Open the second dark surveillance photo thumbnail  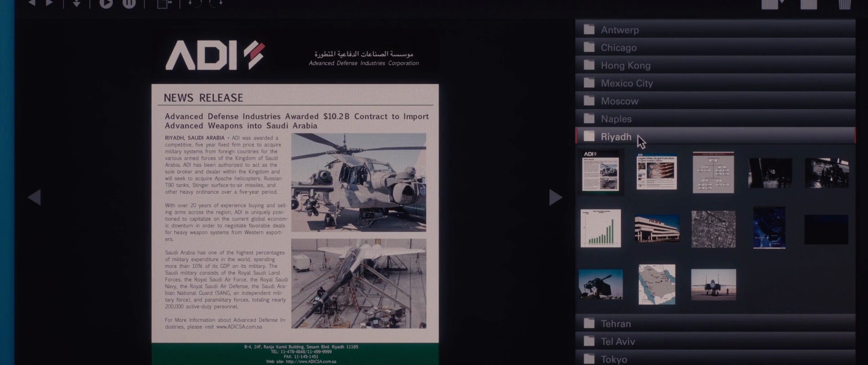[827, 173]
